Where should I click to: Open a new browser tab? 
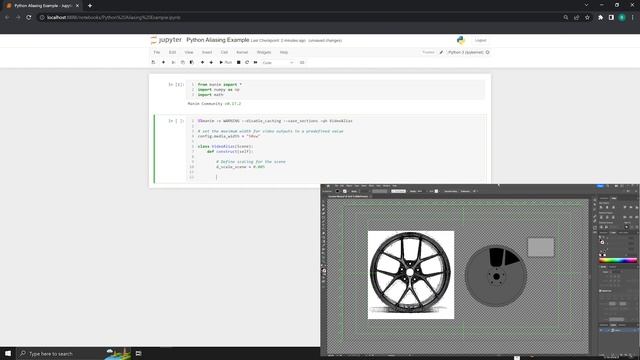pos(90,6)
